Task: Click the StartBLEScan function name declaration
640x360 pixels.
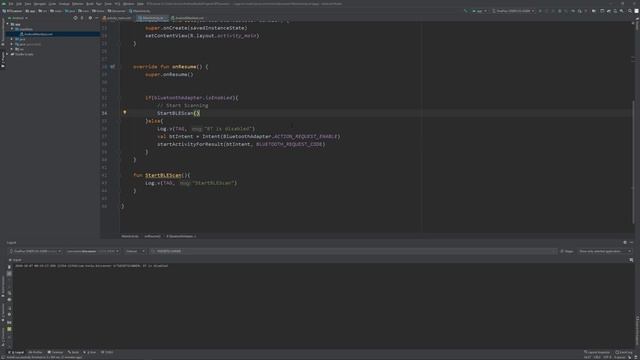Action: [x=163, y=175]
